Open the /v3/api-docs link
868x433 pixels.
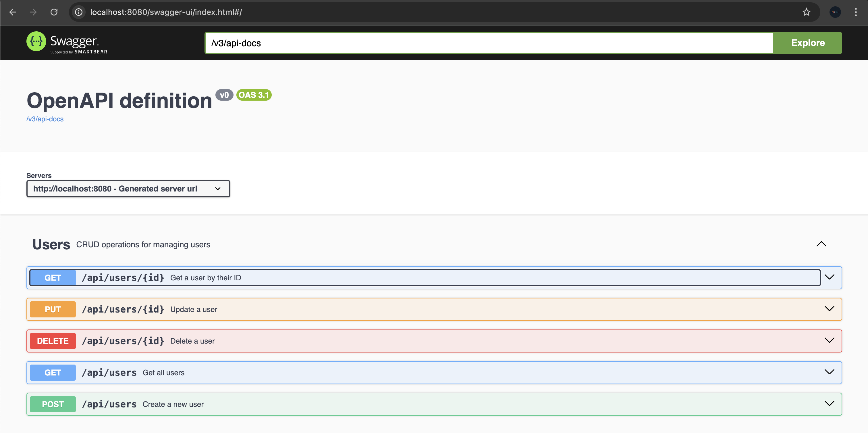tap(45, 119)
